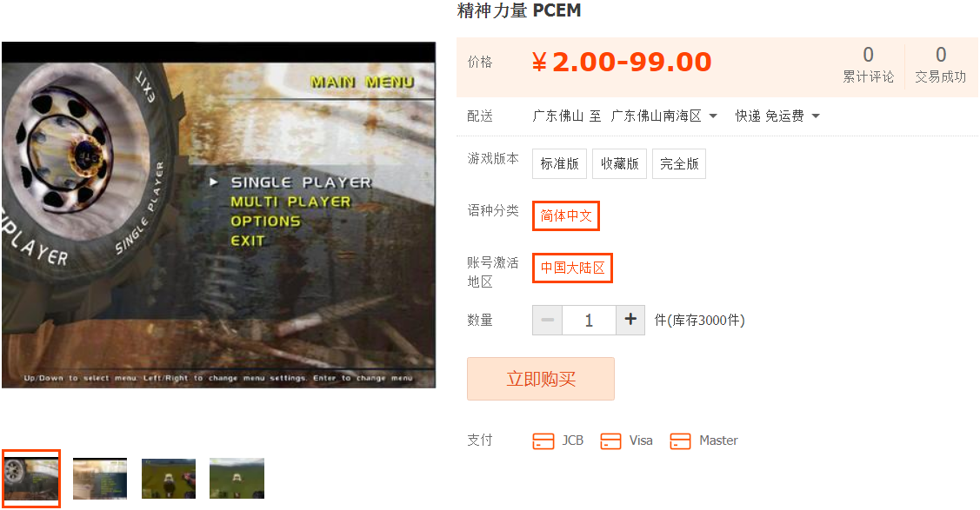Toggle the 简体中文 language option
This screenshot has height=510, width=980.
pos(565,216)
